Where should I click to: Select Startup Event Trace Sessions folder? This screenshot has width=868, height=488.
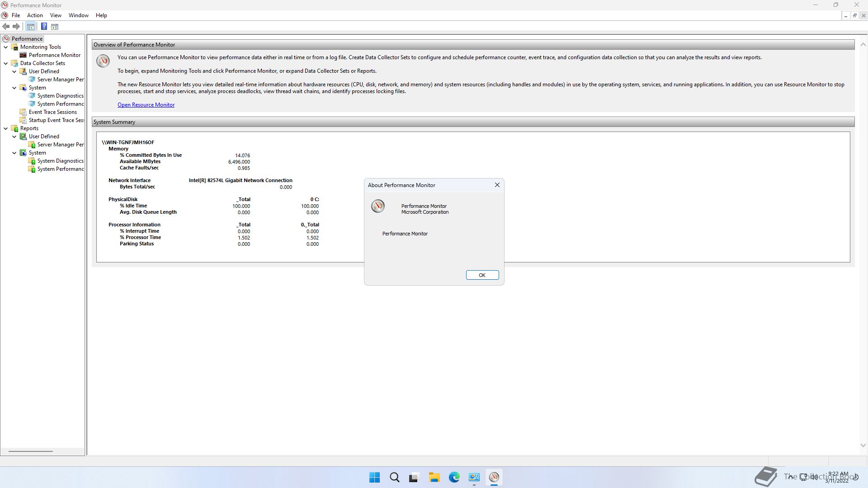pyautogui.click(x=56, y=120)
